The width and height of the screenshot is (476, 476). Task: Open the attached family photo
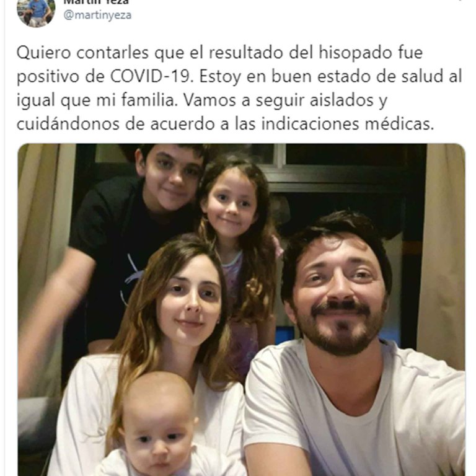(x=241, y=310)
